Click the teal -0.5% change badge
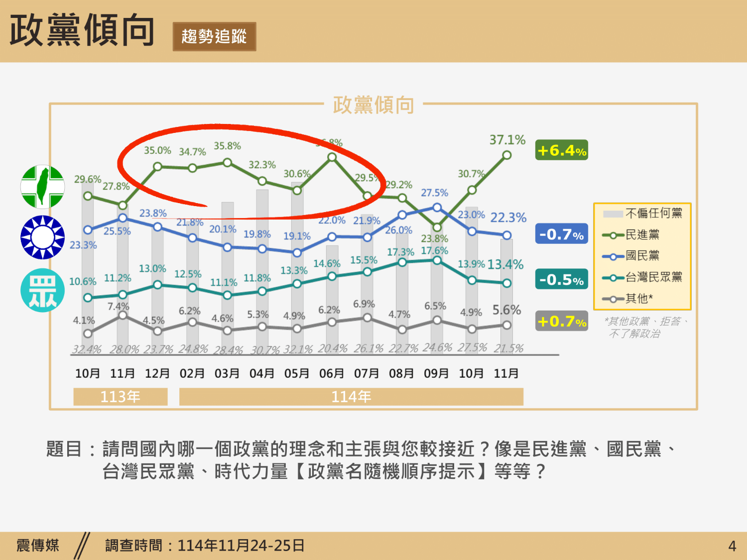The height and width of the screenshot is (560, 747). coord(561,279)
